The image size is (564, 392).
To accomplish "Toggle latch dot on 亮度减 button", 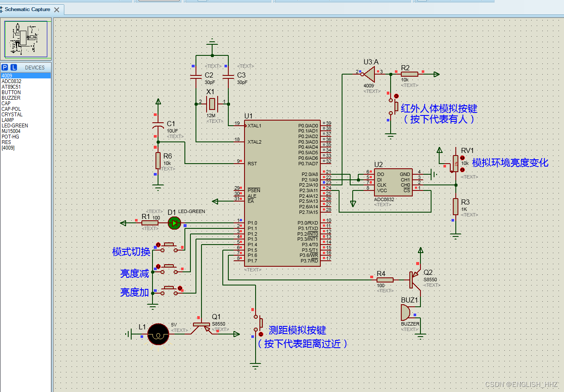I will point(158,266).
